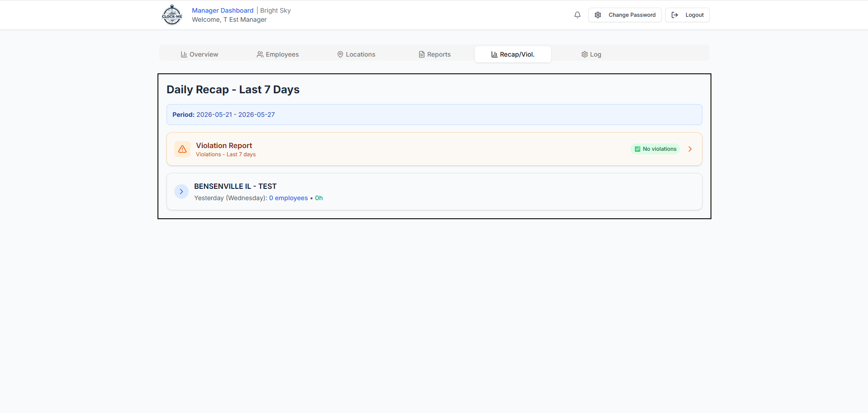Viewport: 868px width, 413px height.
Task: Open the notifications bell
Action: [577, 15]
